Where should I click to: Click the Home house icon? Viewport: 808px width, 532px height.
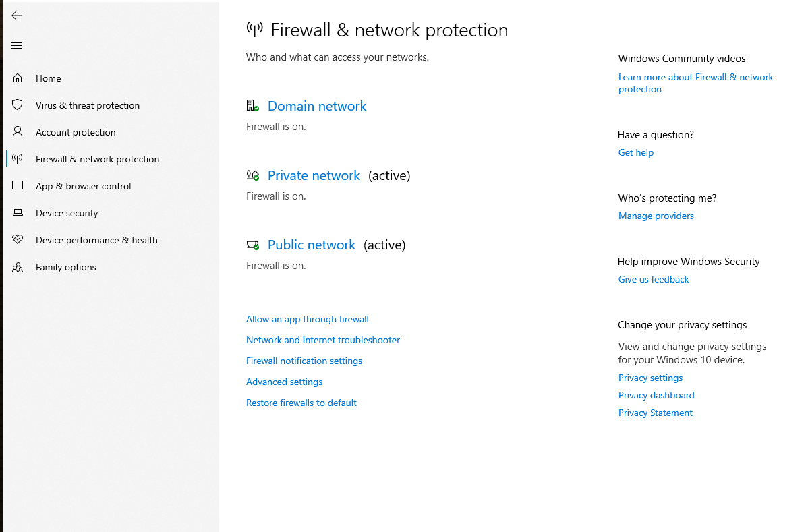pyautogui.click(x=18, y=78)
